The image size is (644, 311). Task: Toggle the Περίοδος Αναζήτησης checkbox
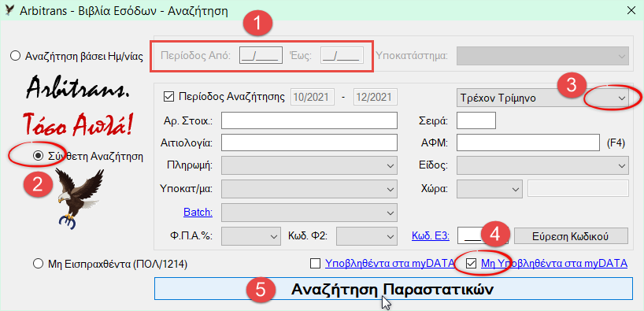click(168, 98)
